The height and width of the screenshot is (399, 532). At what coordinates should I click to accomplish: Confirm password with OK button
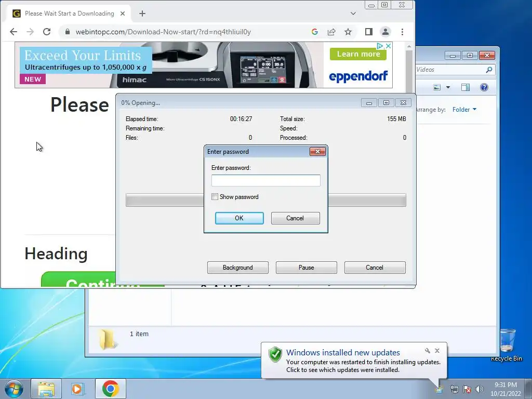[x=239, y=218]
